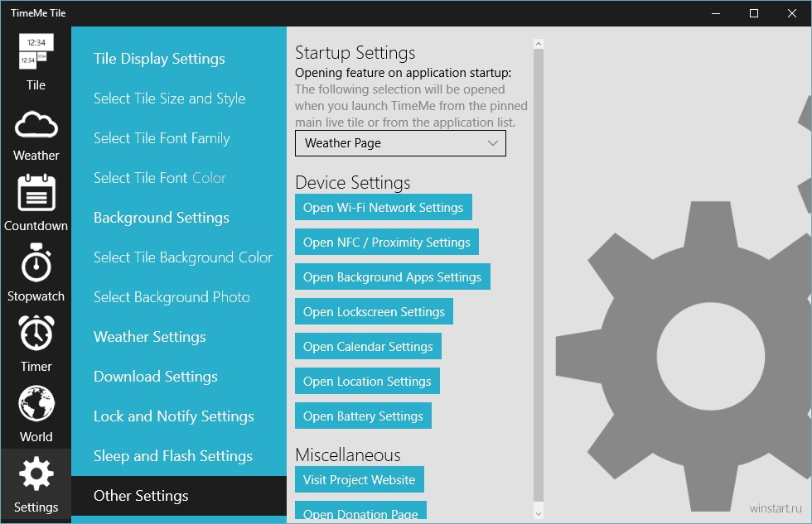Image resolution: width=812 pixels, height=524 pixels.
Task: Click the Device Settings heading
Action: [x=353, y=183]
